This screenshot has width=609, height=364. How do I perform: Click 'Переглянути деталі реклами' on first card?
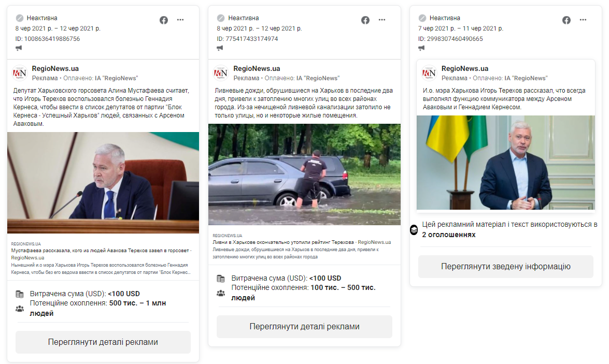point(103,342)
